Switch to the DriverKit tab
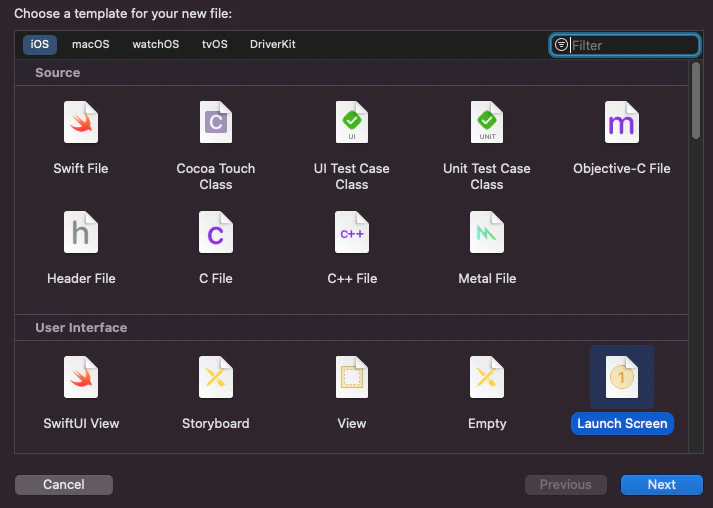 pyautogui.click(x=273, y=45)
